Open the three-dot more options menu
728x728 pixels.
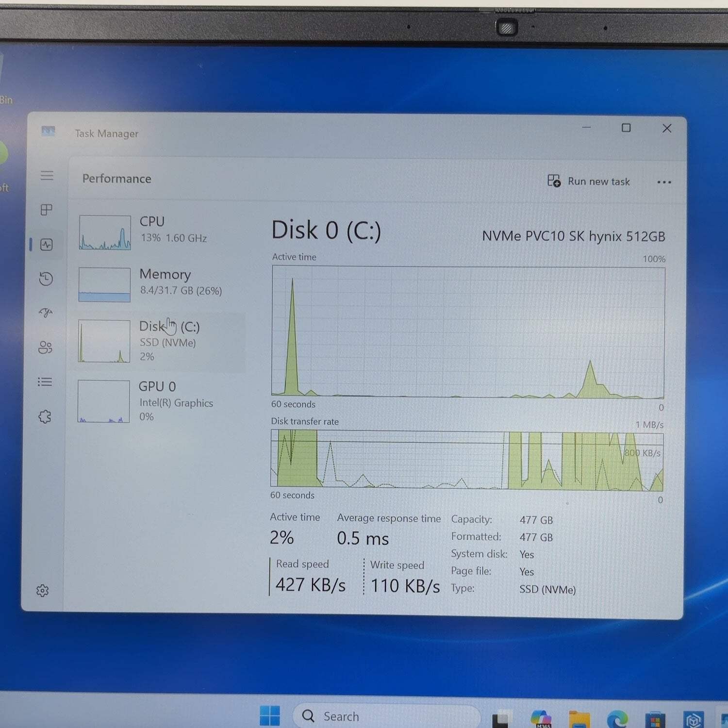(x=664, y=182)
